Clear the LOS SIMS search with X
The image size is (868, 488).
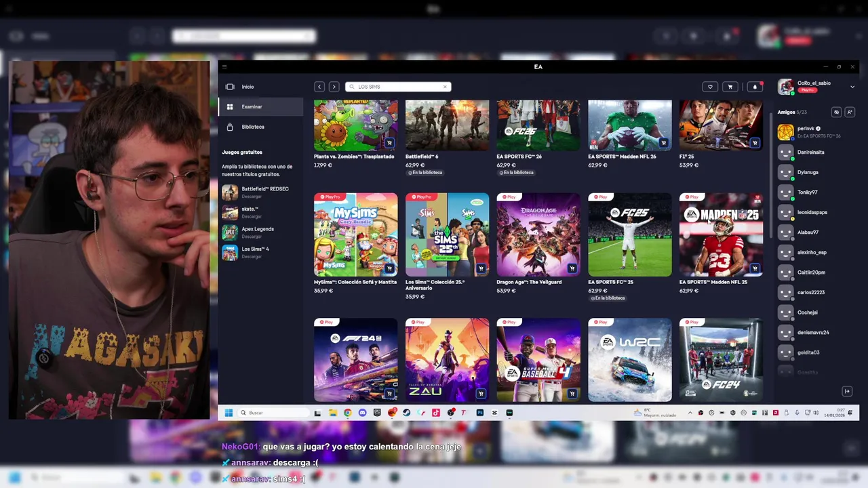[446, 87]
